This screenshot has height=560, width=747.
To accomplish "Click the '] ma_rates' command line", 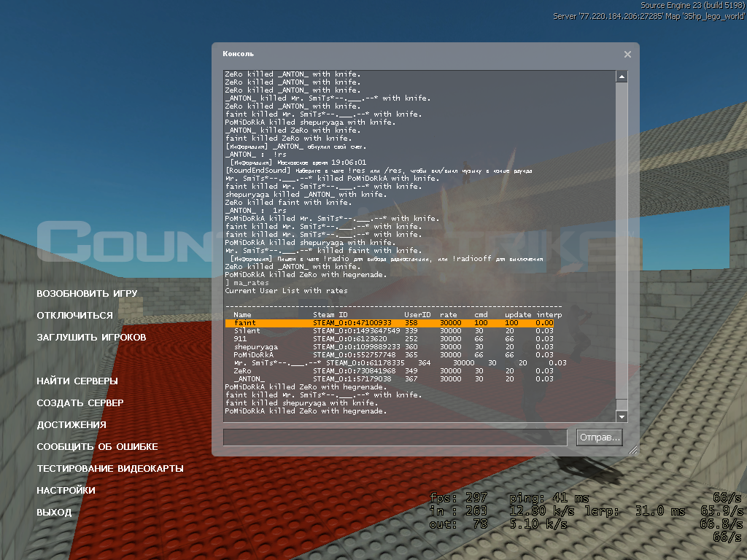I will pyautogui.click(x=247, y=283).
